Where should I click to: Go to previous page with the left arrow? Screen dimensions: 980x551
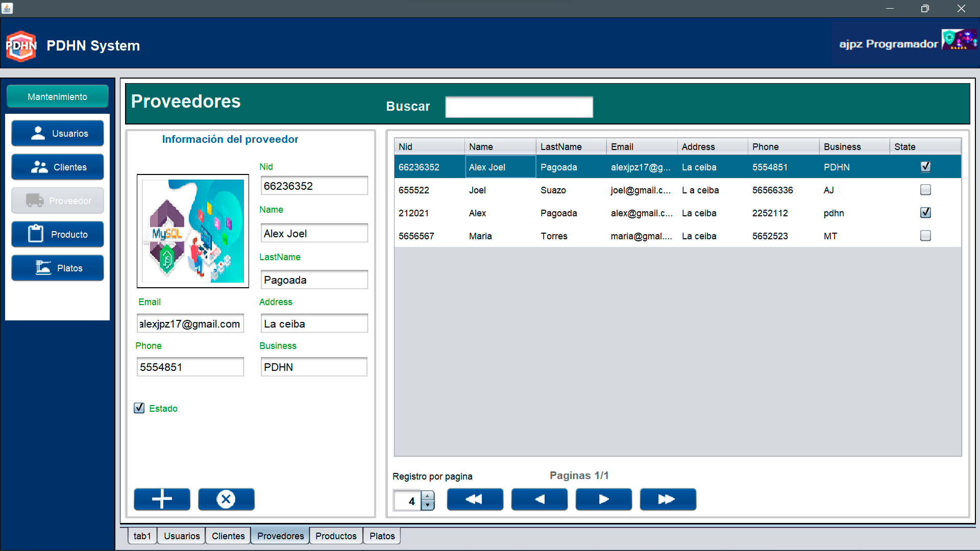(539, 499)
